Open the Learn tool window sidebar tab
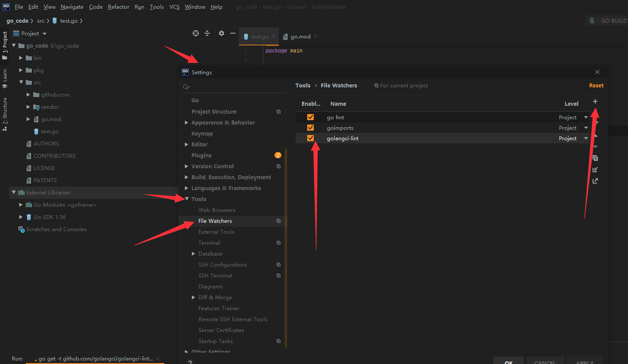This screenshot has width=628, height=364. pyautogui.click(x=5, y=79)
